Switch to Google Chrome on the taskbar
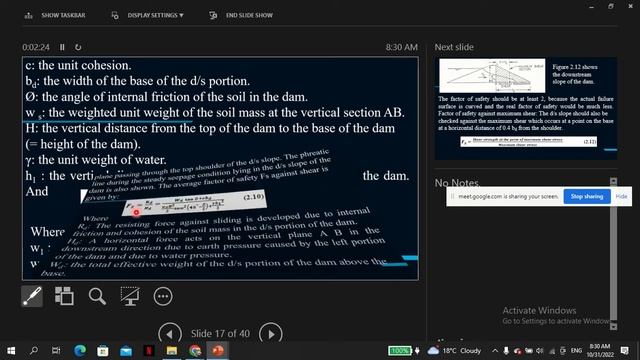640x360 pixels. (x=195, y=351)
